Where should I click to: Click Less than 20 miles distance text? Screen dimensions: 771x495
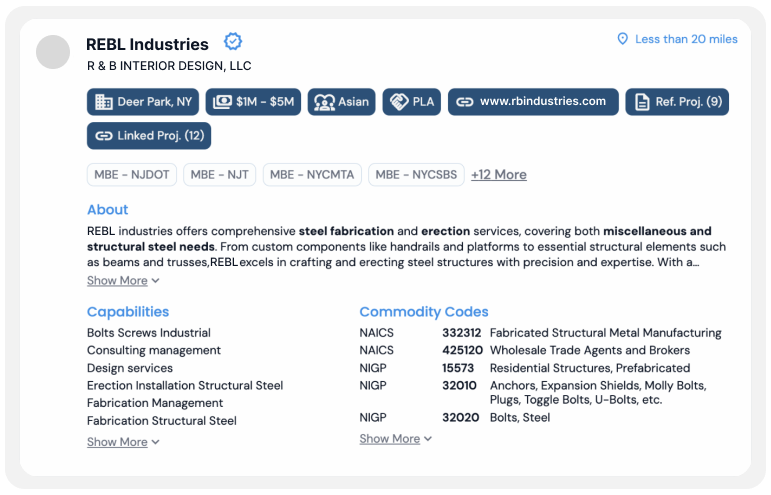[686, 39]
